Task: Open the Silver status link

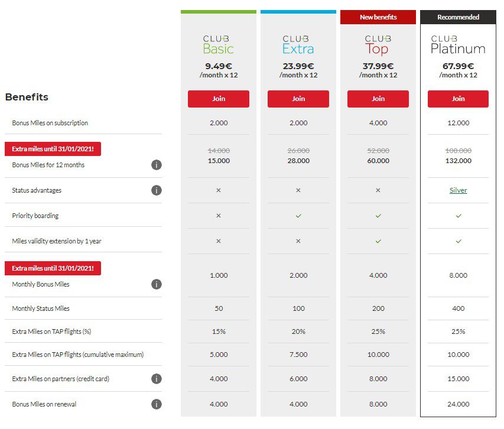Action: click(x=458, y=190)
